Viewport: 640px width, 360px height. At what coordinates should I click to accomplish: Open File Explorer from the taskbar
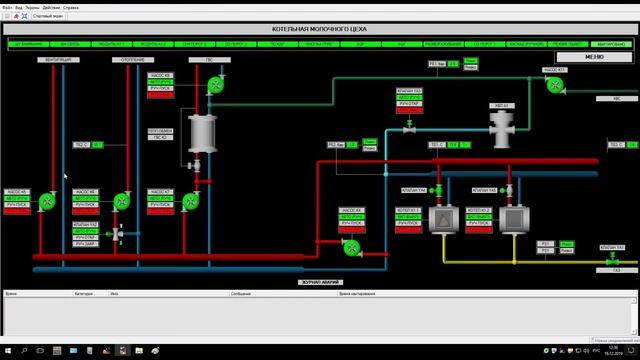coord(139,351)
